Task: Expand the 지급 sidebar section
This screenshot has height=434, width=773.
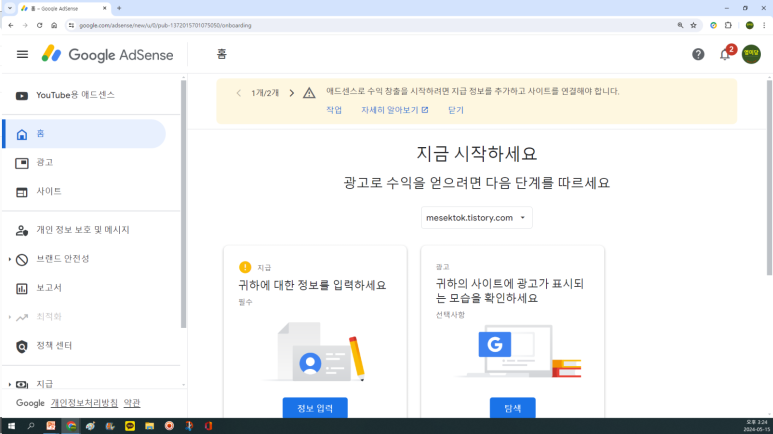Action: (x=9, y=384)
